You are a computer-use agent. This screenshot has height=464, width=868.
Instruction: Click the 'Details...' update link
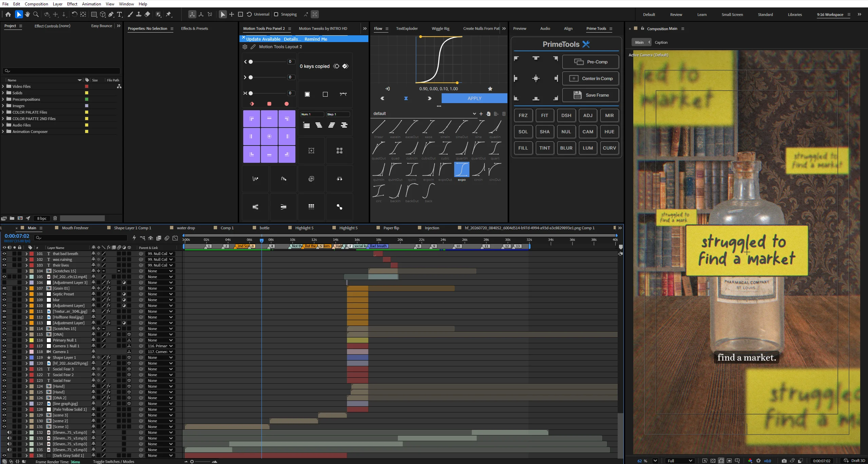(x=292, y=39)
